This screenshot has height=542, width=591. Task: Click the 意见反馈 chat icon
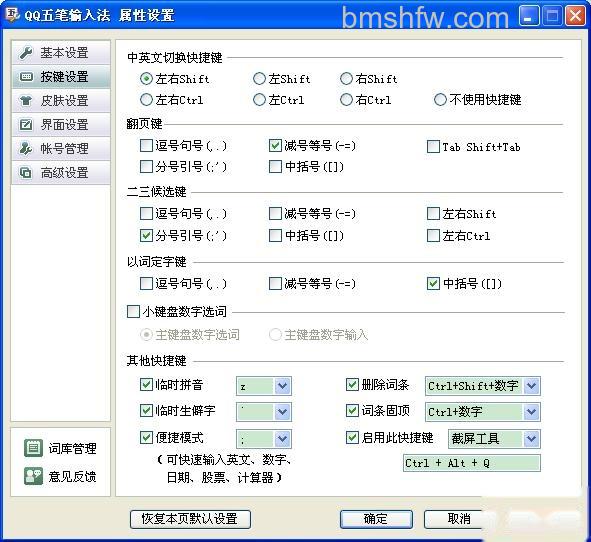(x=34, y=476)
